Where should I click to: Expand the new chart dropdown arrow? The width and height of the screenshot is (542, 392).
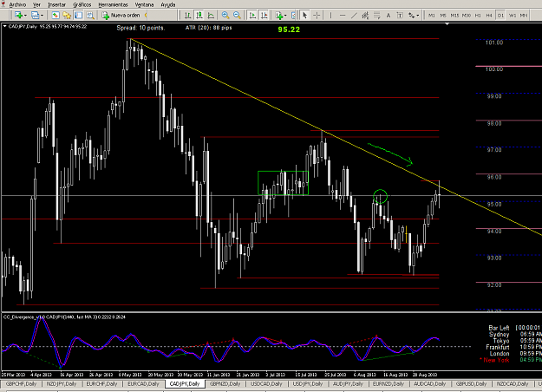point(25,16)
